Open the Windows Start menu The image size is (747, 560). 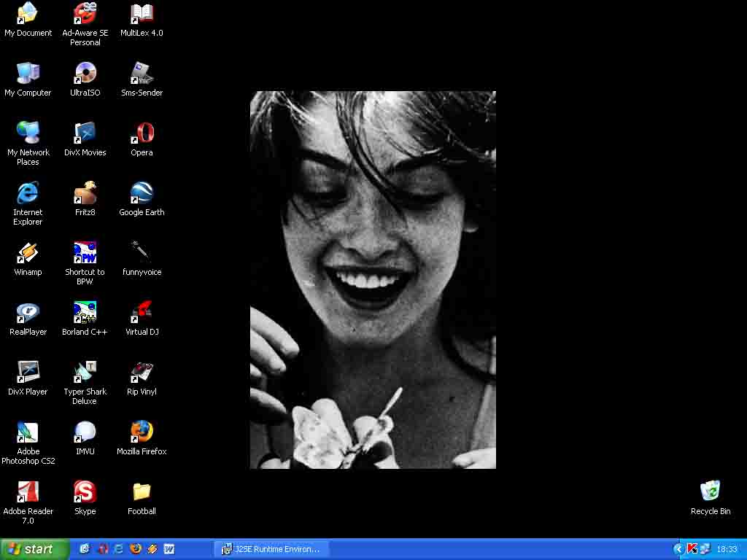click(34, 549)
